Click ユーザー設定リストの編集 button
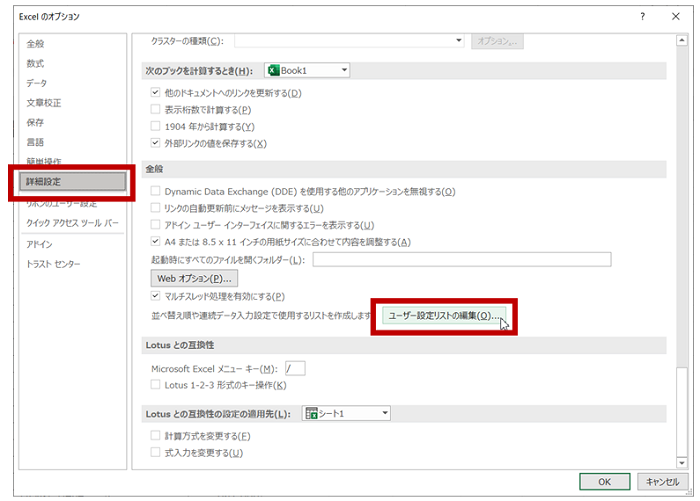This screenshot has width=700, height=501. pyautogui.click(x=445, y=316)
